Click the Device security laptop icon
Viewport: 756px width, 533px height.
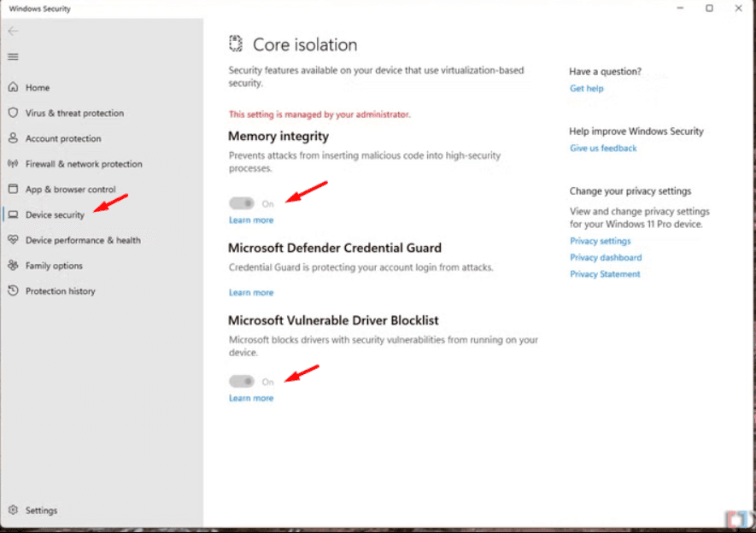(13, 214)
